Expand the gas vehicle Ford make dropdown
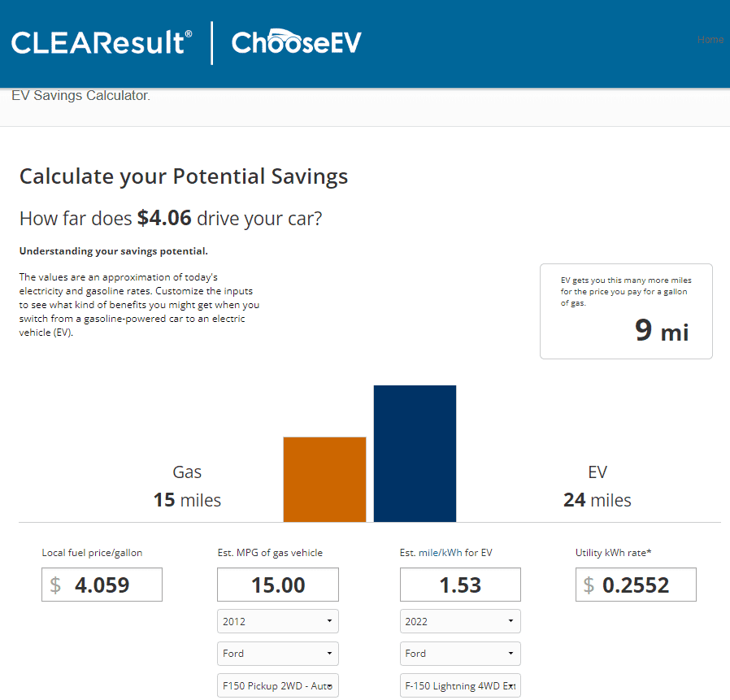This screenshot has height=700, width=730. [x=277, y=654]
